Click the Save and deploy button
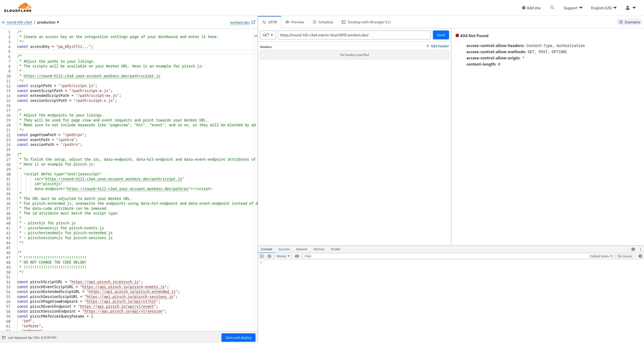The width and height of the screenshot is (644, 343). pyautogui.click(x=238, y=337)
